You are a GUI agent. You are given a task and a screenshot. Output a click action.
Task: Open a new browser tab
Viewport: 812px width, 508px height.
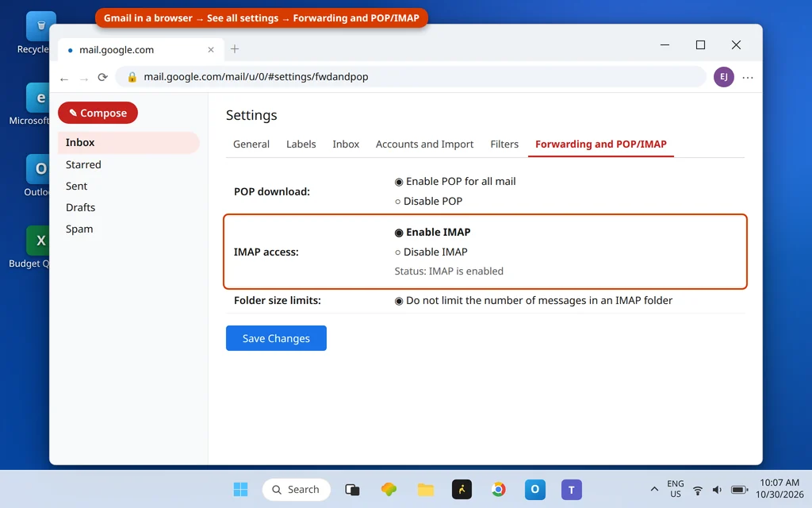pyautogui.click(x=235, y=49)
